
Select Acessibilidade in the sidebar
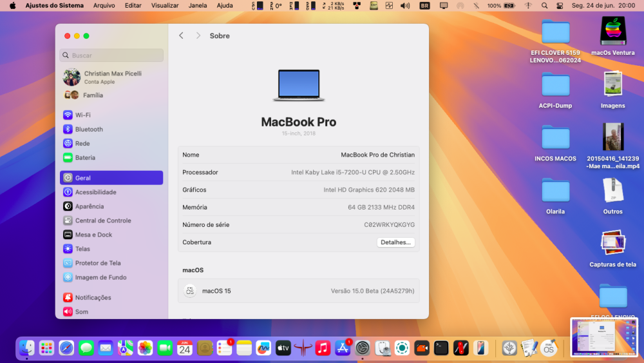click(111, 192)
